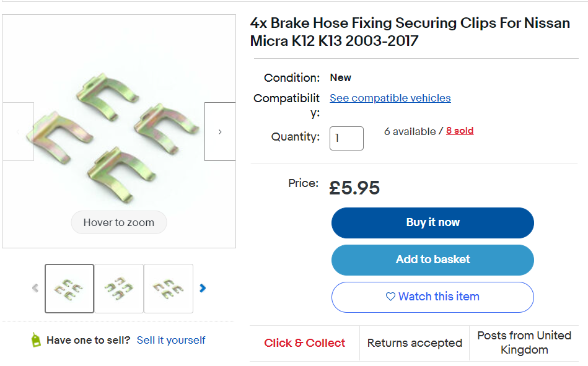
Task: Click the Buy it now button
Action: [432, 223]
